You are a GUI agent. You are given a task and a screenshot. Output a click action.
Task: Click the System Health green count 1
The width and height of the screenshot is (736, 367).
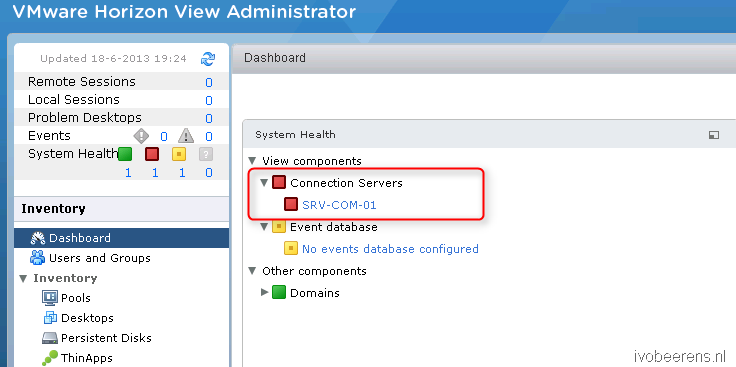pyautogui.click(x=128, y=173)
